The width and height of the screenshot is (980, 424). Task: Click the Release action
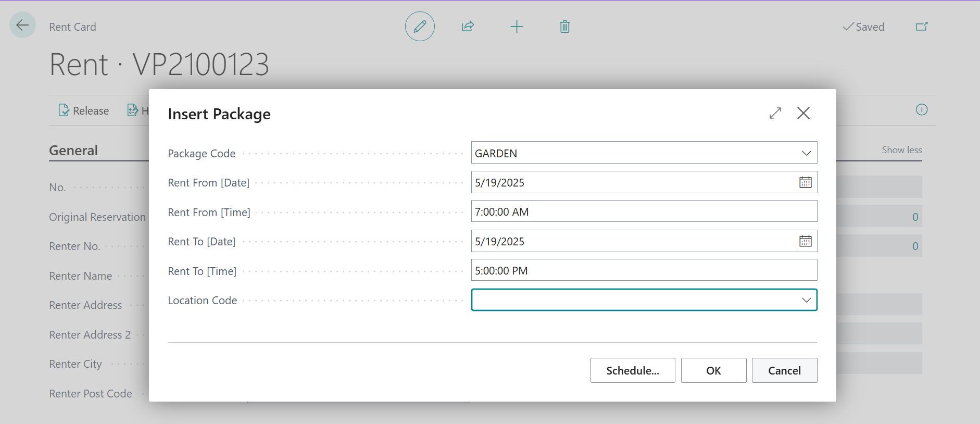84,110
